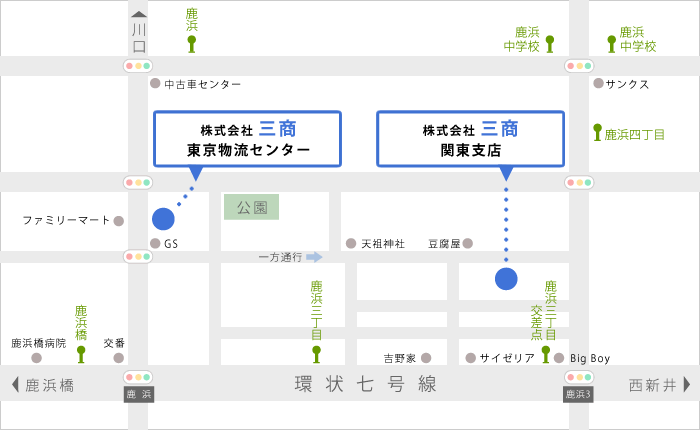The image size is (700, 430).
Task: Click the green 公園 park block
Action: click(x=251, y=207)
